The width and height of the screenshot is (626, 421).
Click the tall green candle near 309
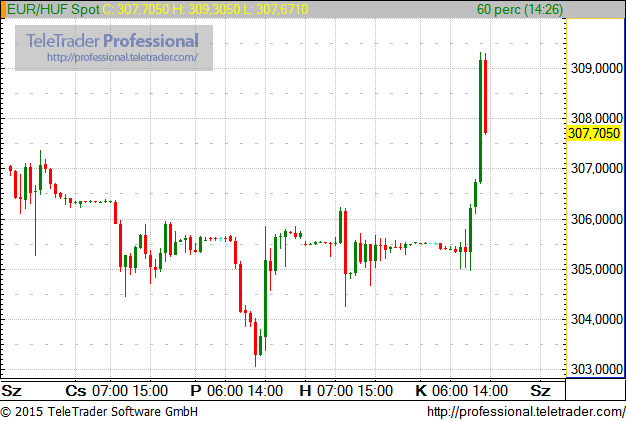point(480,120)
